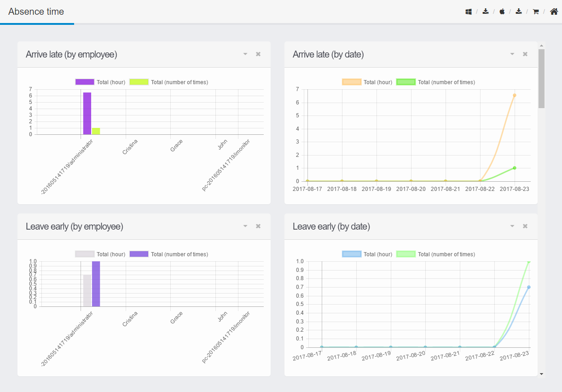Close the Arrive late (by date) panel
The height and width of the screenshot is (392, 562).
525,54
